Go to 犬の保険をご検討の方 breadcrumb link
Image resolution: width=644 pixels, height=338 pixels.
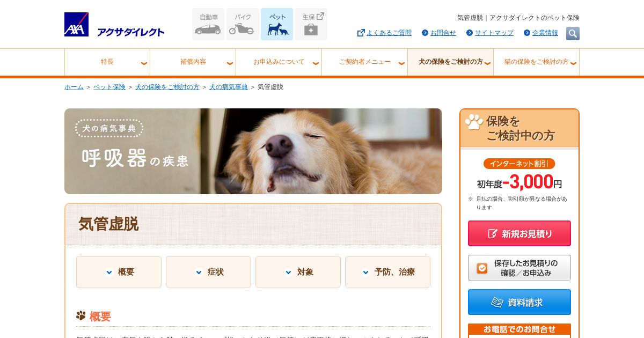[167, 87]
